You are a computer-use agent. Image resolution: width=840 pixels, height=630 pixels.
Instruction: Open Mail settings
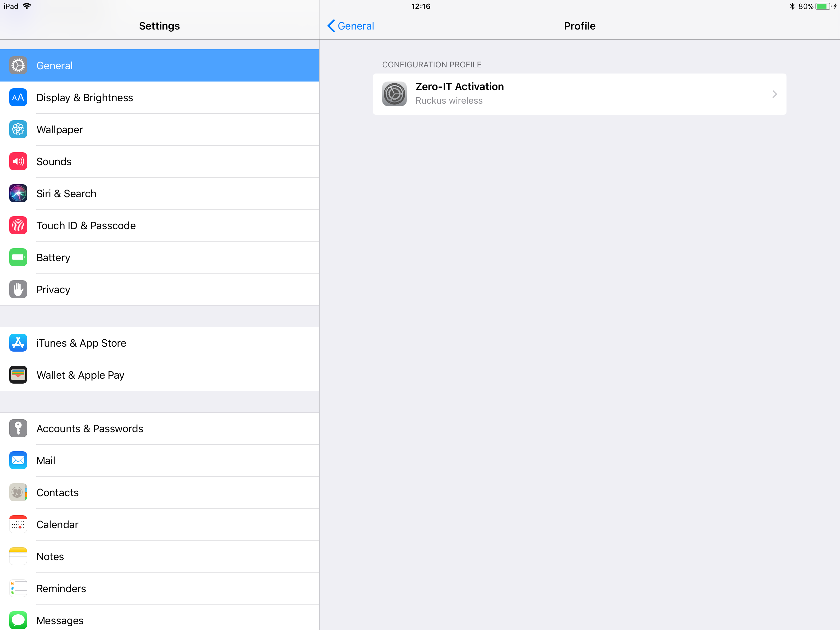160,461
